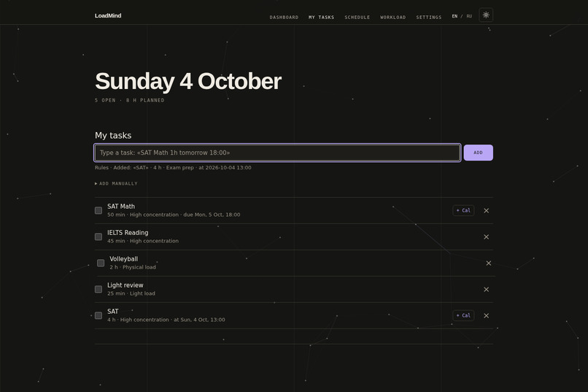Click 'at Sun, 4 Oct, 13:00' detail text
This screenshot has width=588, height=392.
(199, 320)
